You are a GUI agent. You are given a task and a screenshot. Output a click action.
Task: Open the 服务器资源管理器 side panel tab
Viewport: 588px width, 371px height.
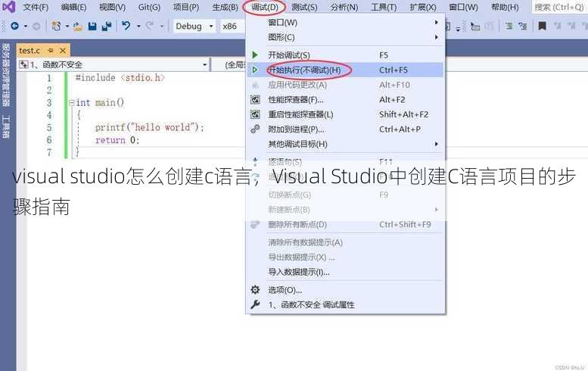[x=6, y=74]
